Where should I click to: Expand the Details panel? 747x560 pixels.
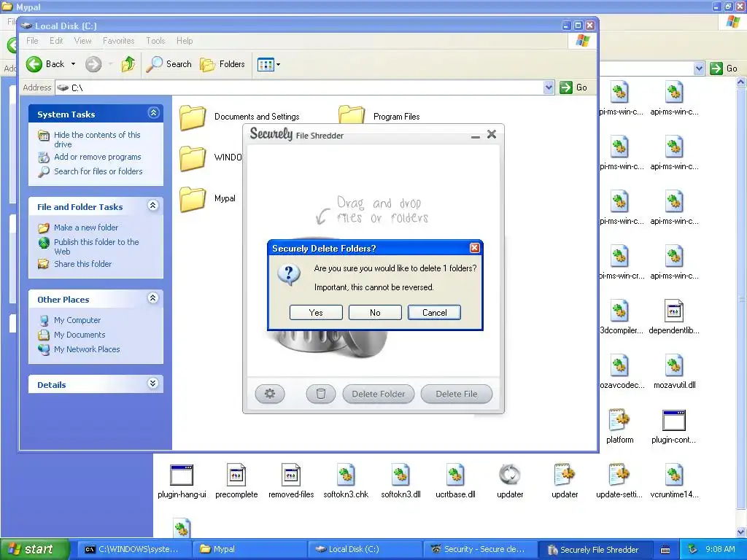pos(153,384)
